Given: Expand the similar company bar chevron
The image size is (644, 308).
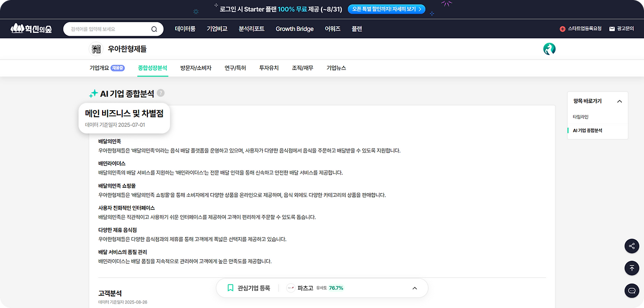Looking at the screenshot, I should (x=415, y=288).
